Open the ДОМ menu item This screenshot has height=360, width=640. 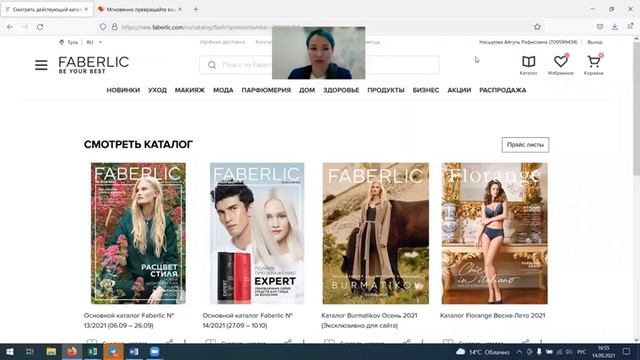(307, 90)
